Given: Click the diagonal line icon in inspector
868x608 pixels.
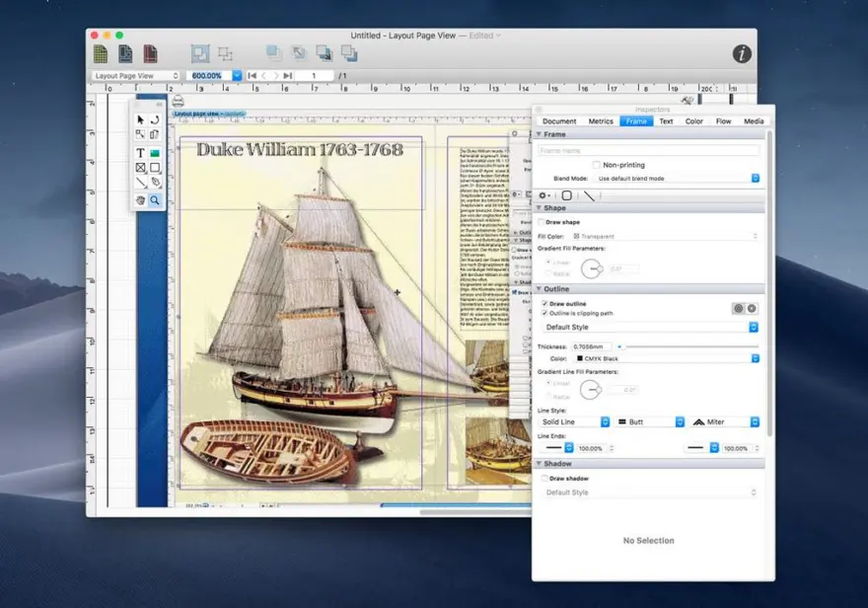Looking at the screenshot, I should click(x=589, y=195).
